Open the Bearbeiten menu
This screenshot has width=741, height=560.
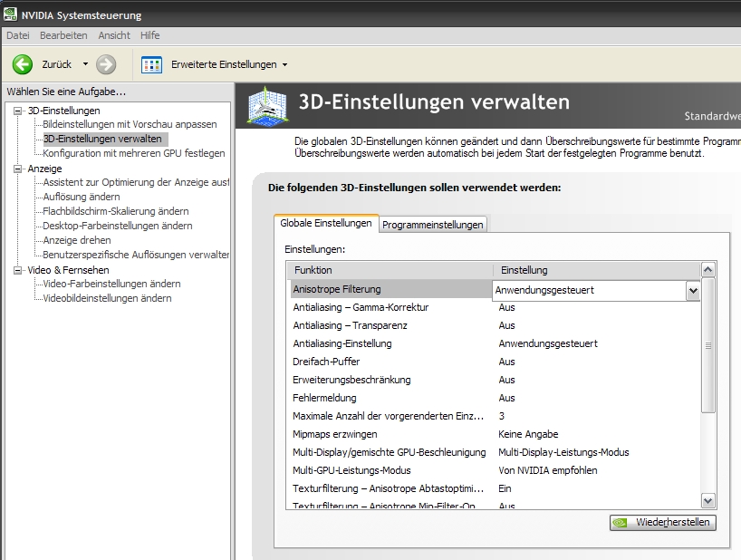tap(63, 35)
